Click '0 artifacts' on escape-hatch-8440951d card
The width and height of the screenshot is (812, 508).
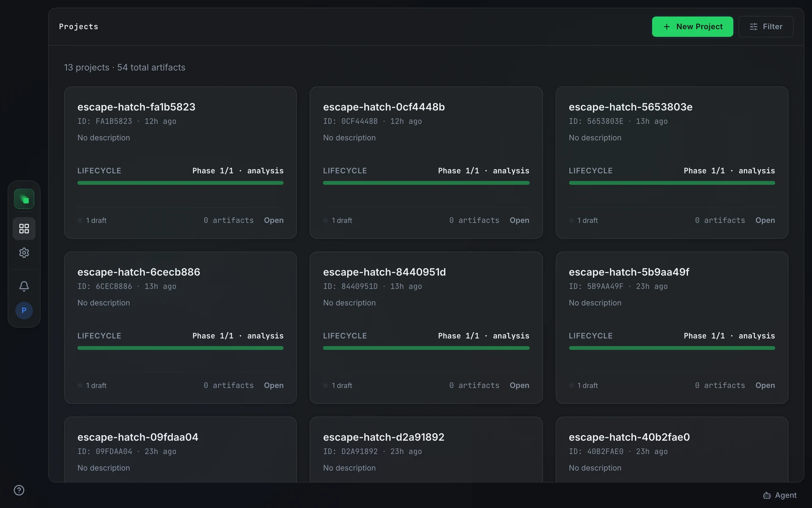[x=475, y=385]
